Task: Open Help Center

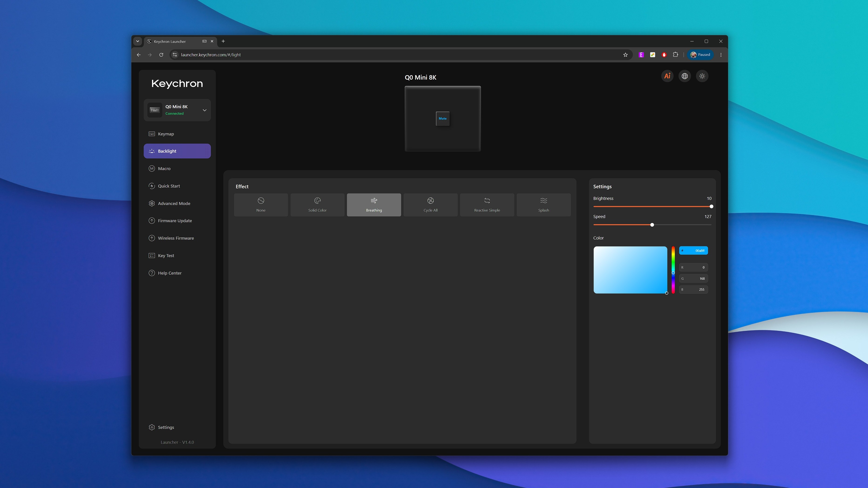Action: click(177, 273)
